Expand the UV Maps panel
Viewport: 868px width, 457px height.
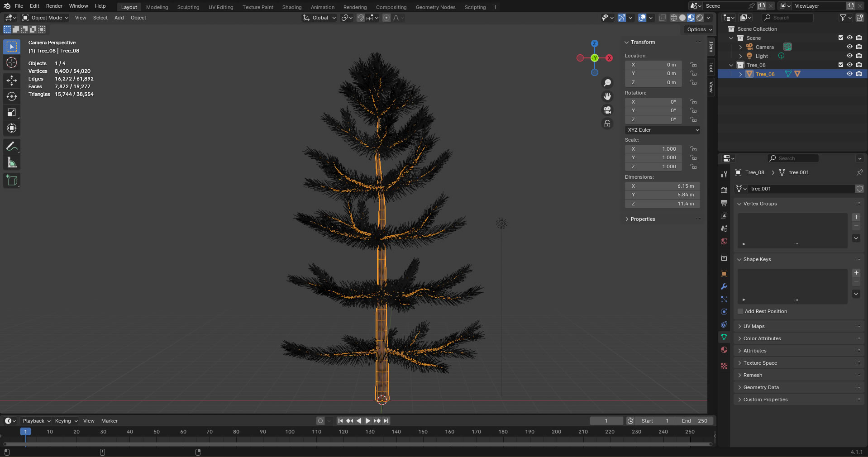[754, 326]
